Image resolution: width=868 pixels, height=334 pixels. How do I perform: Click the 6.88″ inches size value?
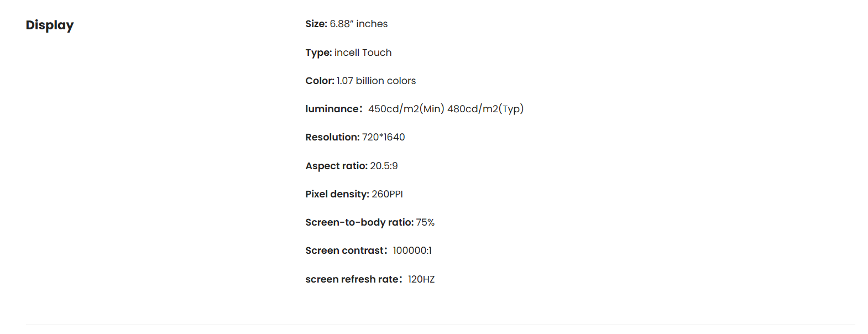click(359, 24)
